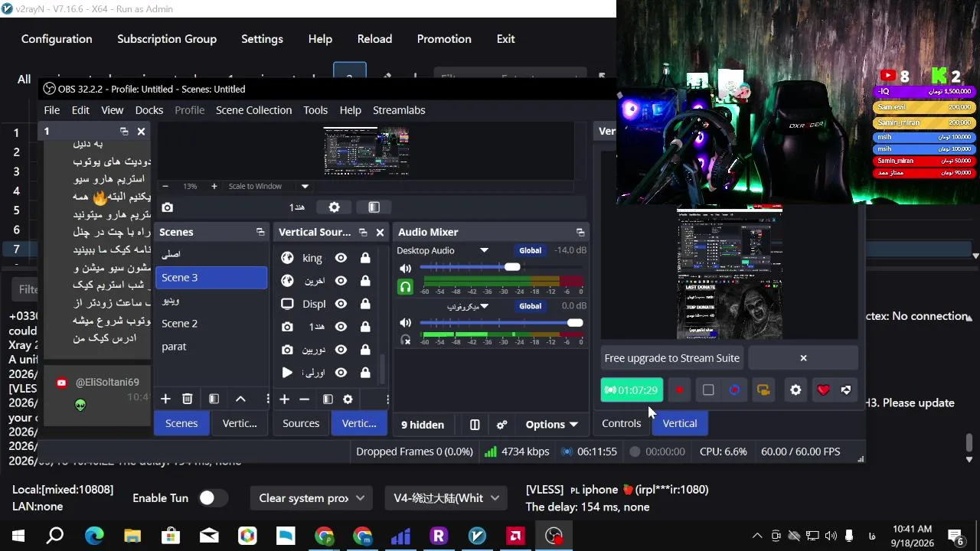Switch to the Vertical controls tab
This screenshot has height=551, width=980.
coord(680,423)
